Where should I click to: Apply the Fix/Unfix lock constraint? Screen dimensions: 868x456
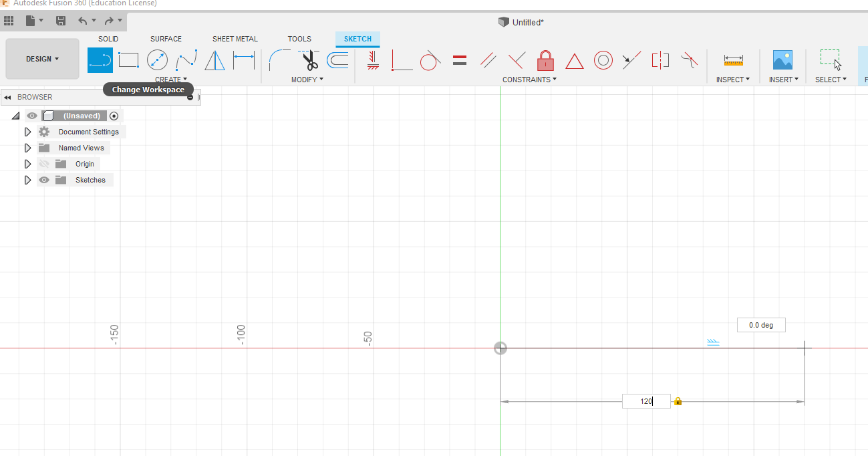coord(545,61)
